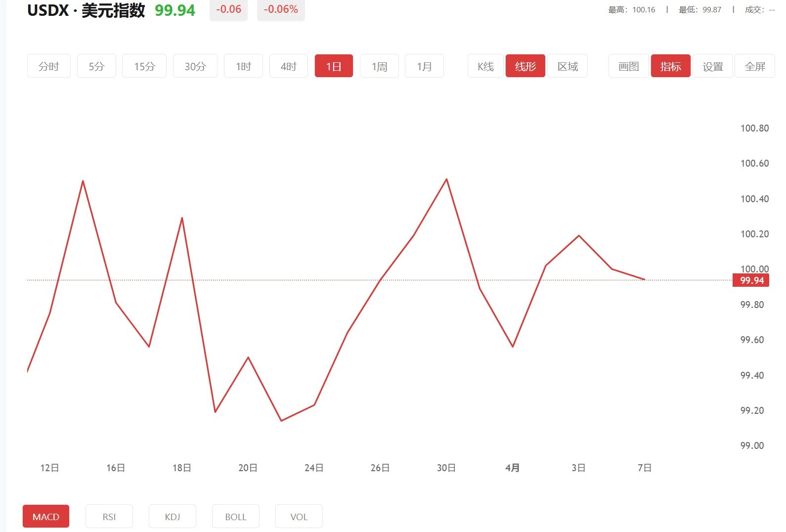Open the 画图 drawing tools
Screen dimensions: 786x532
coord(628,66)
